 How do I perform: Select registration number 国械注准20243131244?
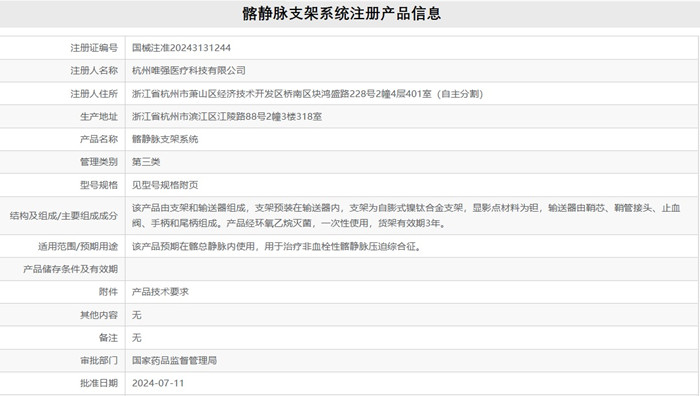(x=181, y=48)
